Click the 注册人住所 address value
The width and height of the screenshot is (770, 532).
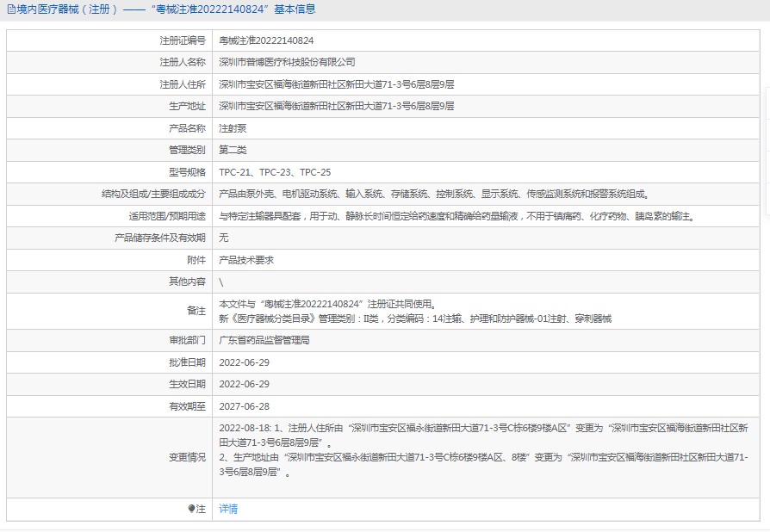click(336, 84)
